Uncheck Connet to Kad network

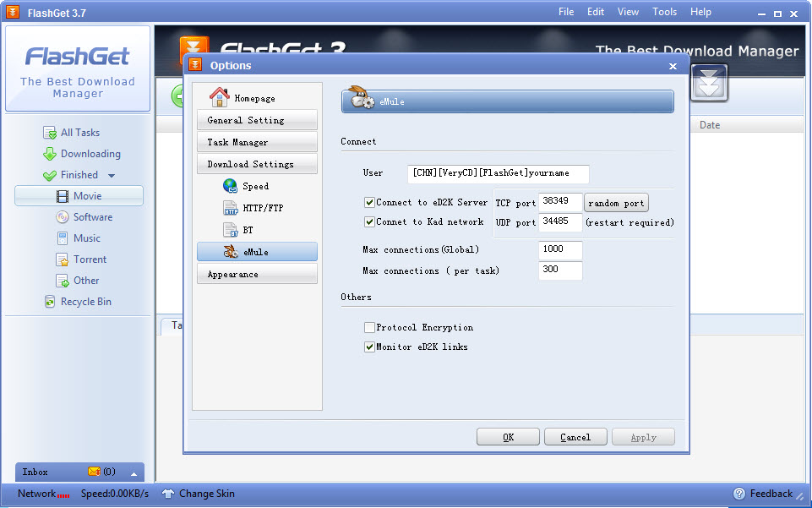click(370, 222)
